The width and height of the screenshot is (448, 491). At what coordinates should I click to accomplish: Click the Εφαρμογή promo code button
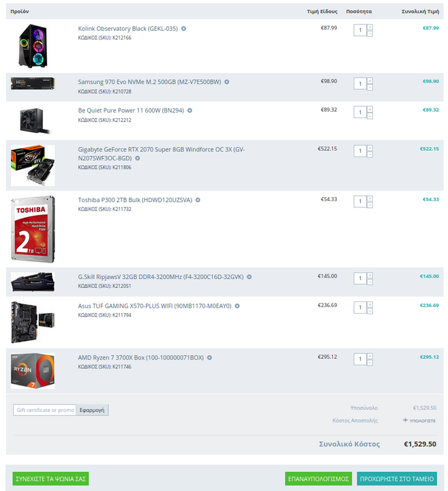92,410
